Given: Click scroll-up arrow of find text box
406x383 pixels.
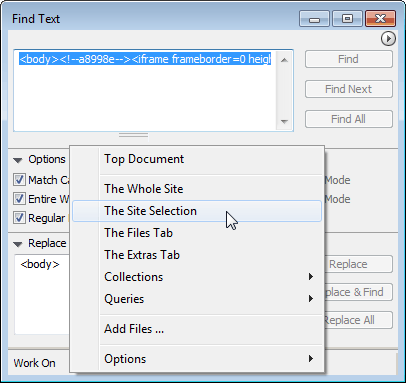Looking at the screenshot, I should click(284, 60).
